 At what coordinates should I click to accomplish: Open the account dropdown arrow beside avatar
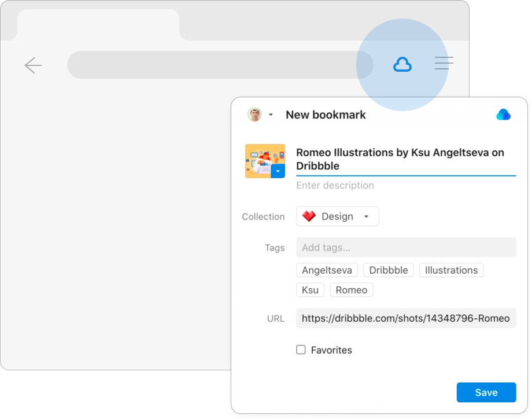[271, 115]
